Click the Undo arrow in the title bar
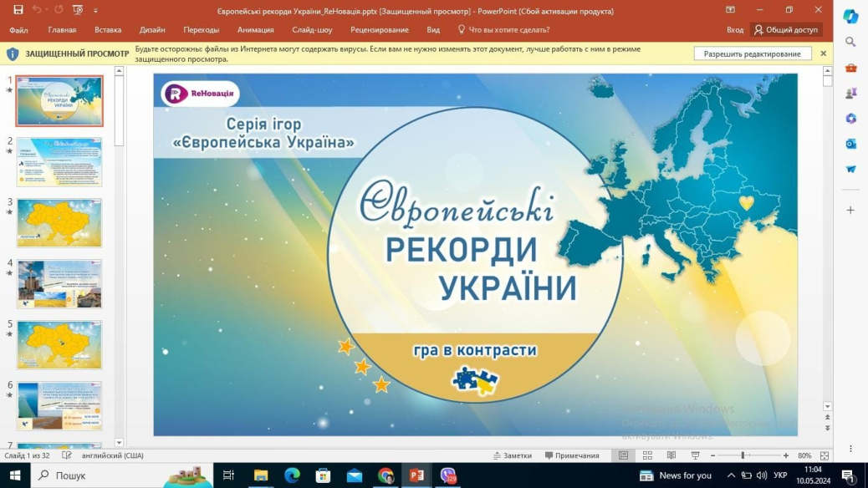Screen dimensions: 868x488 coord(37,10)
